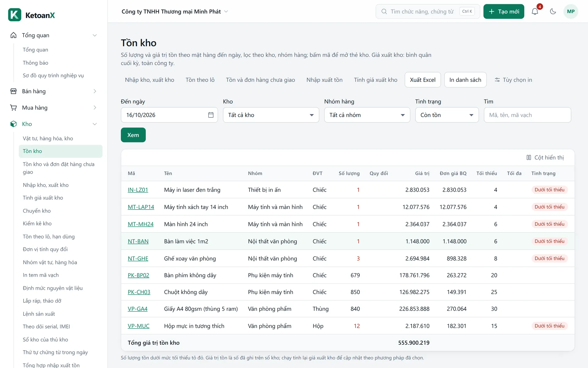588x368 pixels.
Task: Toggle dark mode moon icon
Action: click(x=553, y=12)
